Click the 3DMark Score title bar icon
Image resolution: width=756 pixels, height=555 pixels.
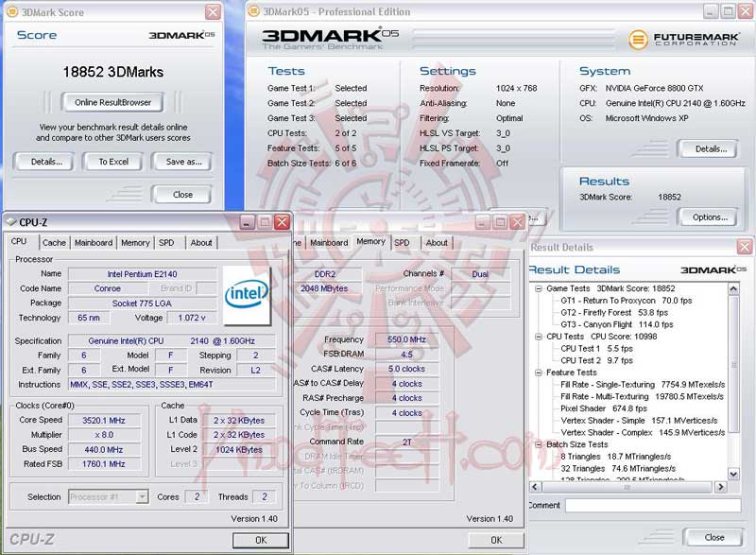tap(12, 12)
